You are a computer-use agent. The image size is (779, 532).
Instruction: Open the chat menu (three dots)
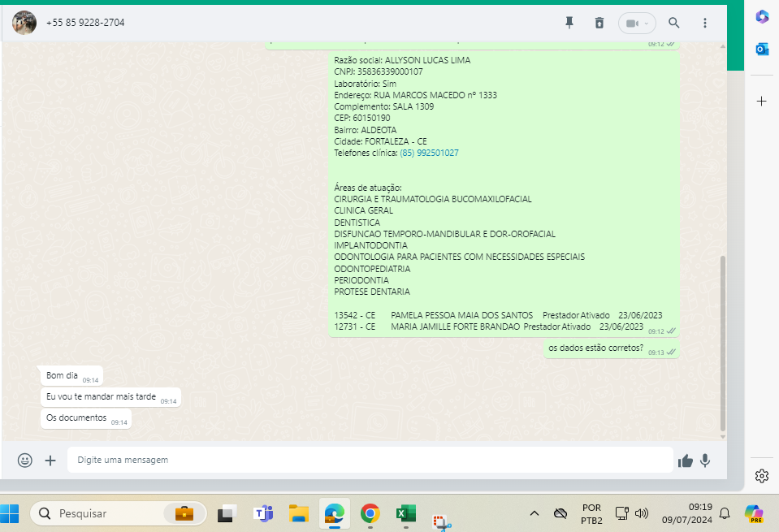704,23
